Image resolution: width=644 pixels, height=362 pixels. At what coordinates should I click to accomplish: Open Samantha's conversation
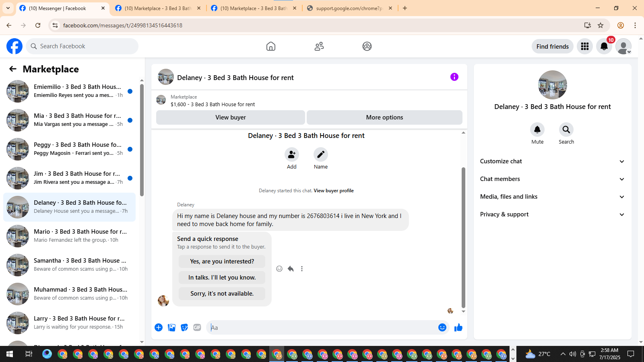click(69, 265)
